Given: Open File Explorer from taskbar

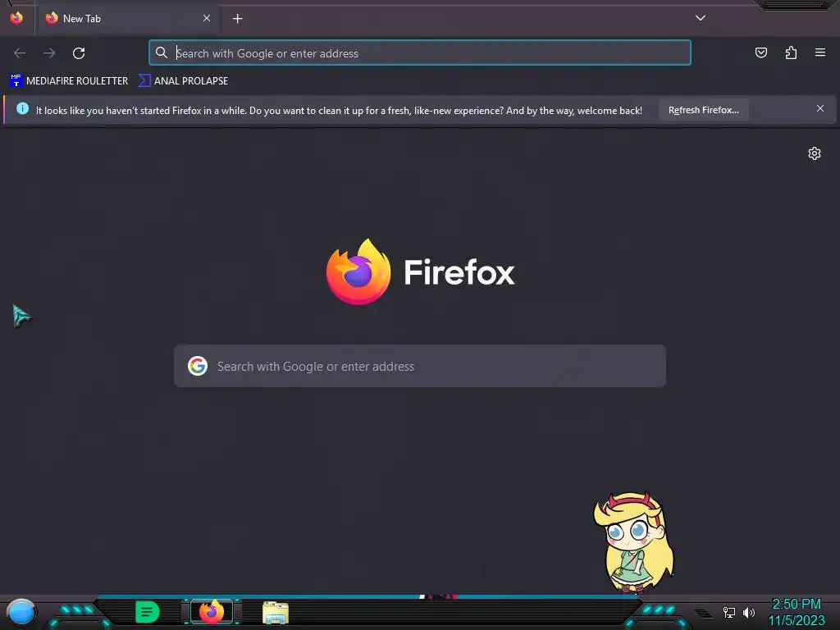Looking at the screenshot, I should point(276,613).
